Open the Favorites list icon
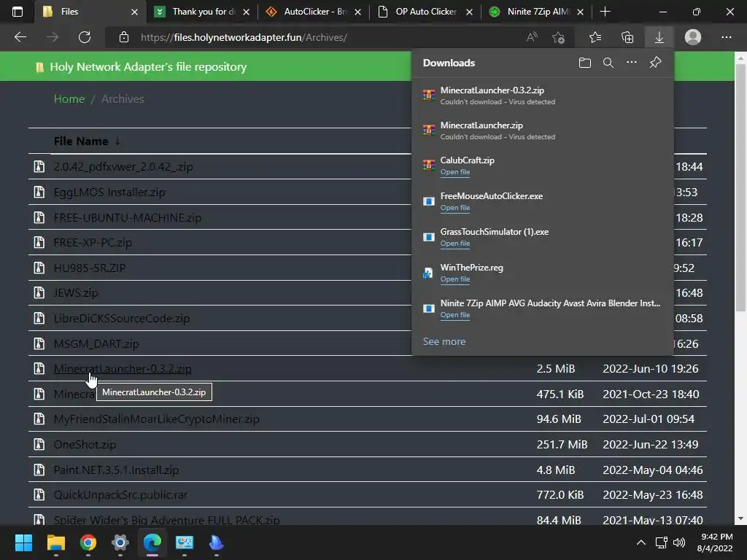Screen dimensions: 747x560 pos(595,37)
